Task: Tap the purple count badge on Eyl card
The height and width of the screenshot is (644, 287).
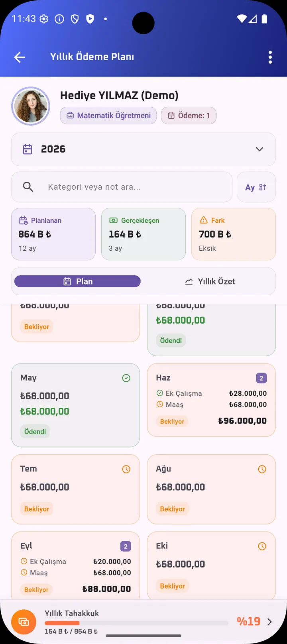Action: (x=126, y=546)
